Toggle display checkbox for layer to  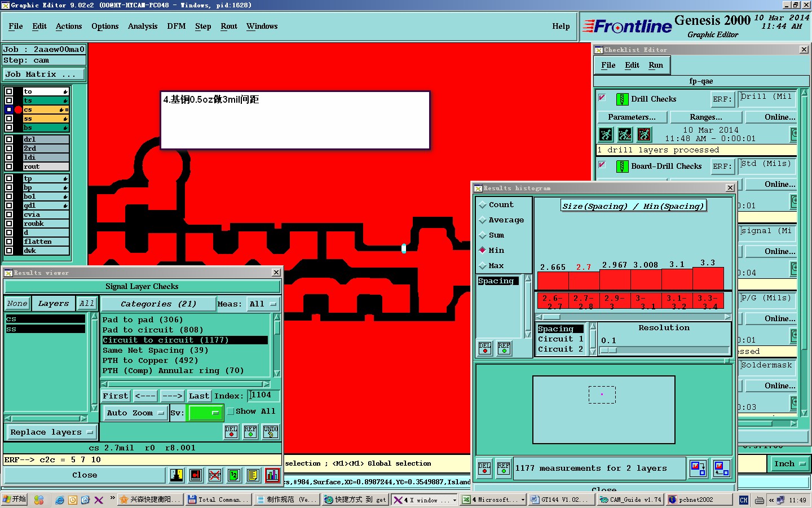pyautogui.click(x=9, y=91)
